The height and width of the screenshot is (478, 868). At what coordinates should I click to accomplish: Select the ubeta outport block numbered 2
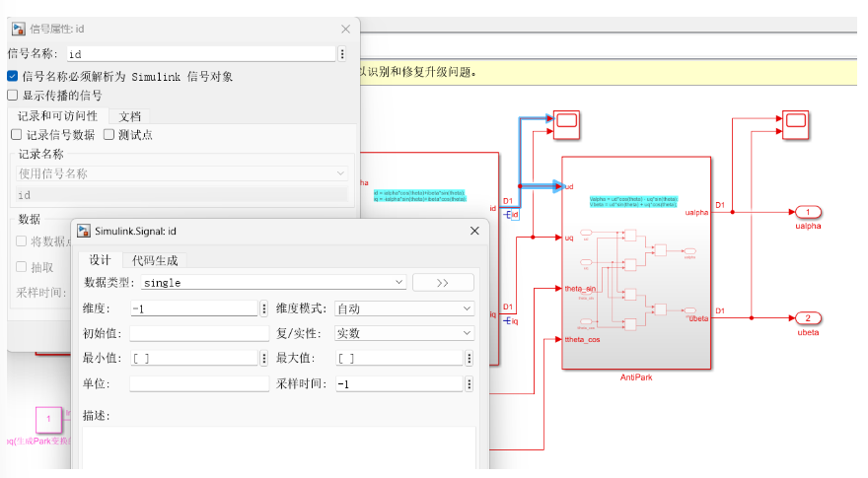(808, 318)
